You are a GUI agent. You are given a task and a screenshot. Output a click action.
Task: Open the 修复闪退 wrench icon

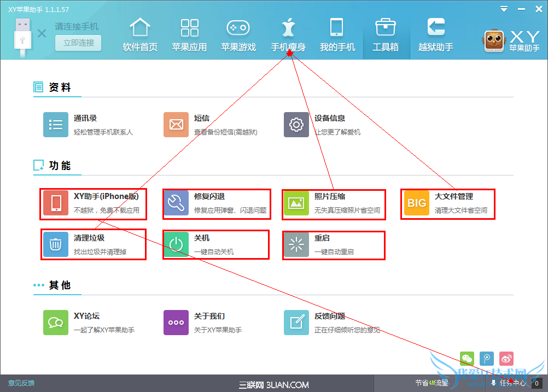pos(176,203)
